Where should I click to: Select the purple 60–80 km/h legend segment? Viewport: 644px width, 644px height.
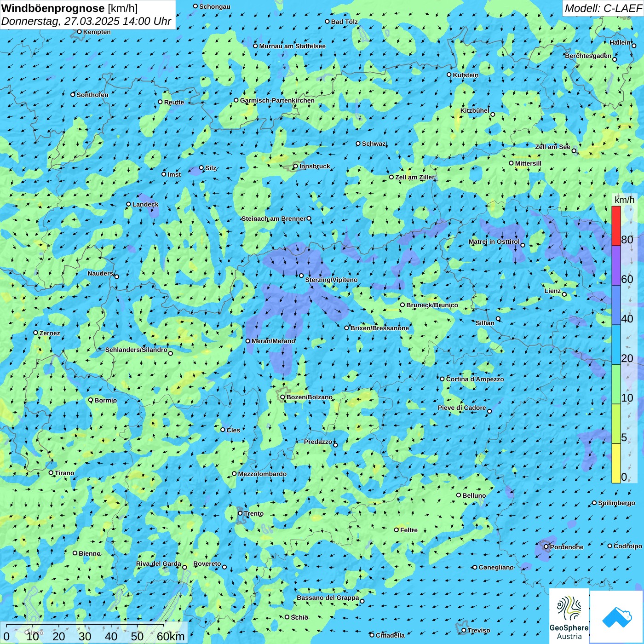pos(616,265)
